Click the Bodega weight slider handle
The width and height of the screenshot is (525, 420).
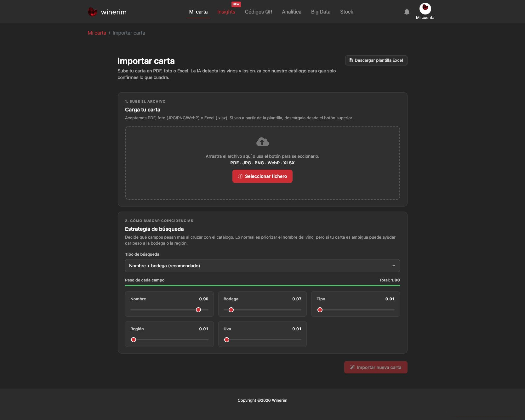(x=231, y=310)
